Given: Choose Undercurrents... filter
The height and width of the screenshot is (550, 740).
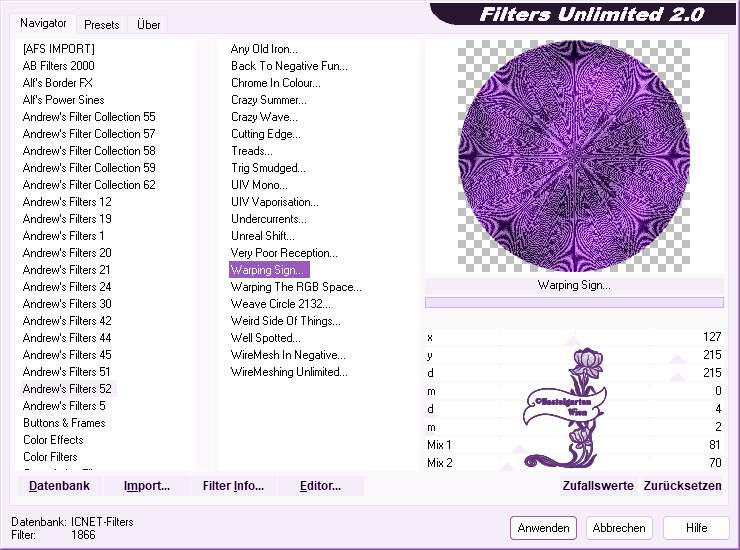Looking at the screenshot, I should [269, 219].
